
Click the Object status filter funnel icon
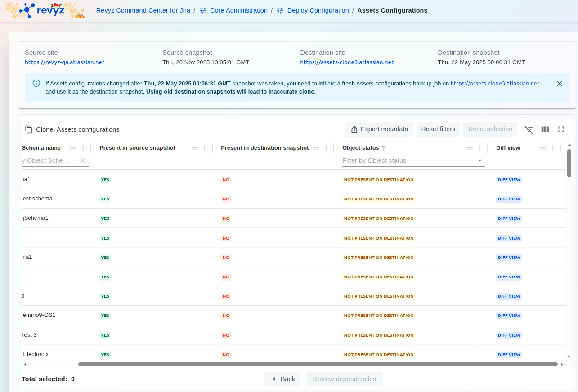(384, 148)
